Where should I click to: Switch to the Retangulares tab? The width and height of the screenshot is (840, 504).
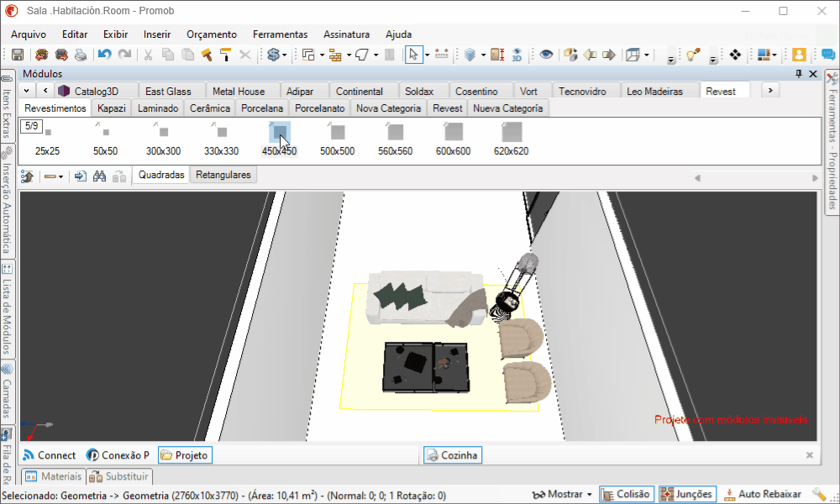pos(223,176)
